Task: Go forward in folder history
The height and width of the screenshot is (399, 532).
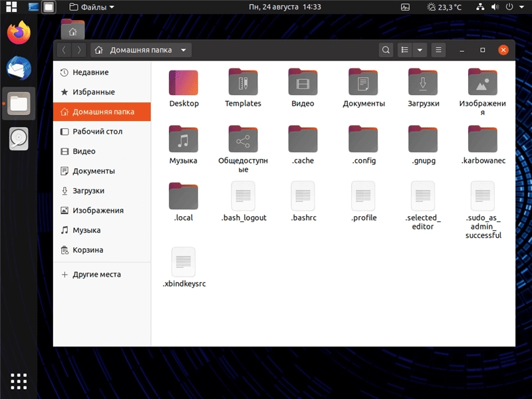Action: click(79, 51)
